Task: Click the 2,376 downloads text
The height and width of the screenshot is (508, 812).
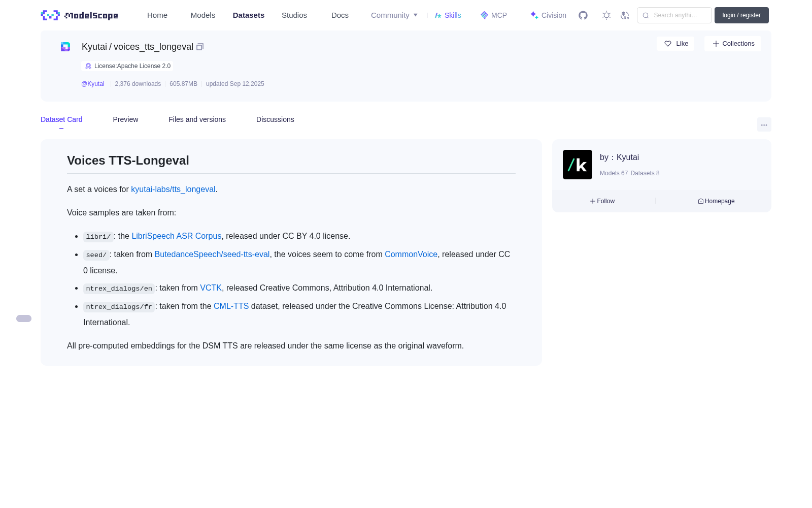Action: 138,84
